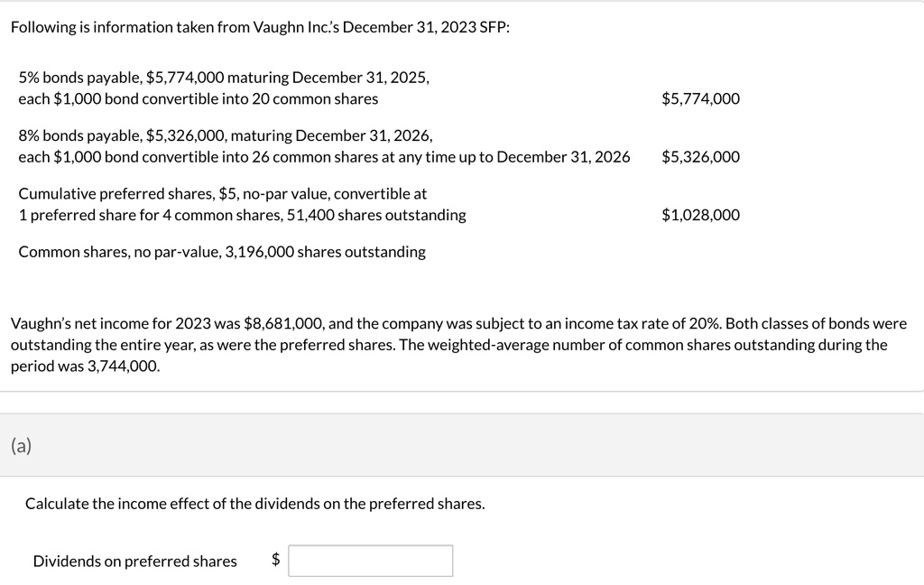Click the Dividends on preferred shares input box
This screenshot has width=924, height=585.
tap(371, 561)
